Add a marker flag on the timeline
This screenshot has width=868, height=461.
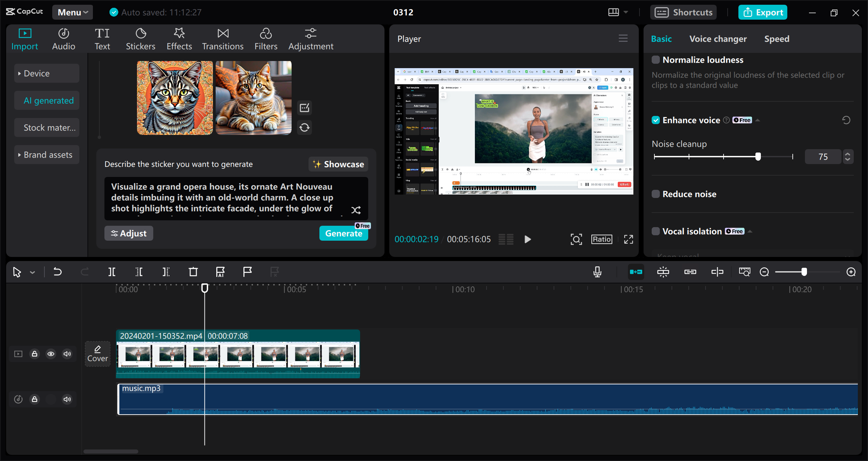pos(247,272)
